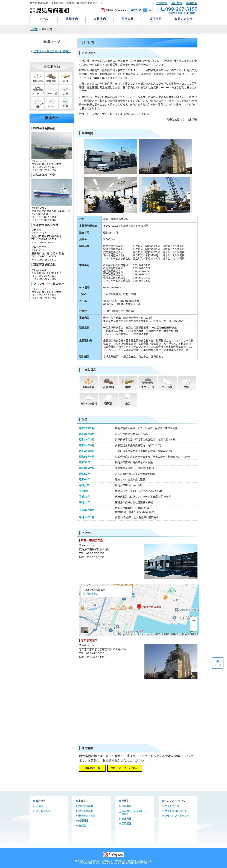Select 飼料原料 icon in main 主な取扱品 section
The image size is (227, 868).
point(89,383)
